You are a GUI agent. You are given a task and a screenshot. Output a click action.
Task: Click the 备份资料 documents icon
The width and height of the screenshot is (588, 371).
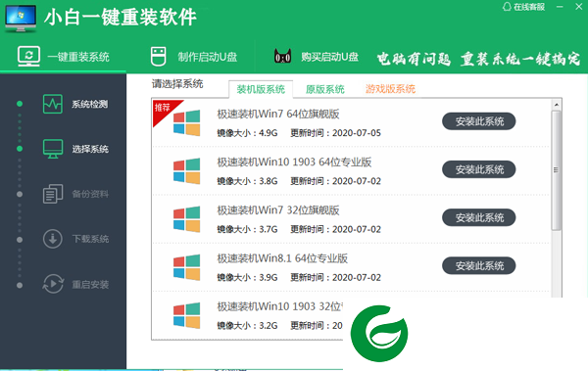tap(53, 194)
